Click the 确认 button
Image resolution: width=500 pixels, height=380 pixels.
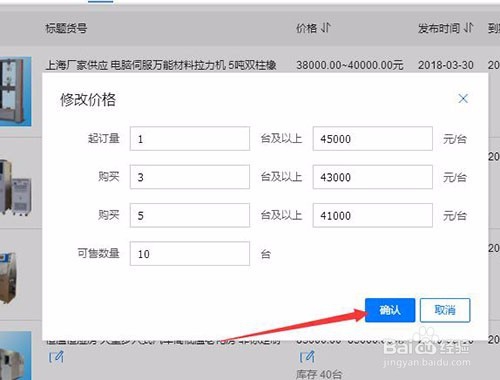(390, 310)
